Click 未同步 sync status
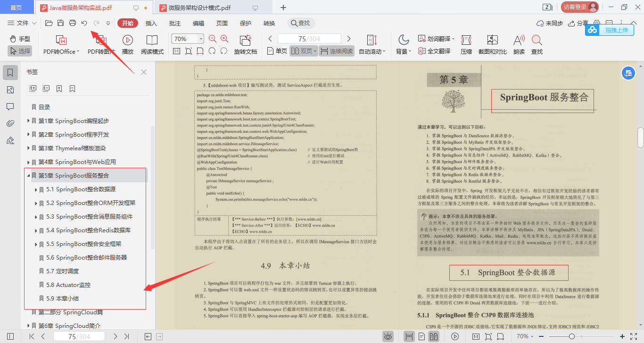The image size is (644, 343). point(550,23)
